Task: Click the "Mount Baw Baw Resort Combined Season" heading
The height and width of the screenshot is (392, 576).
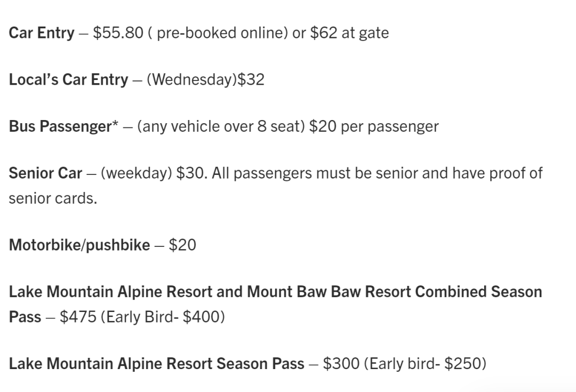Action: (x=394, y=292)
